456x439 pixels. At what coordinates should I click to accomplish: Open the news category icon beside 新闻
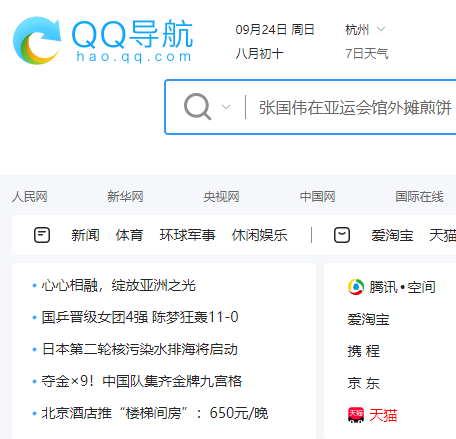click(42, 235)
